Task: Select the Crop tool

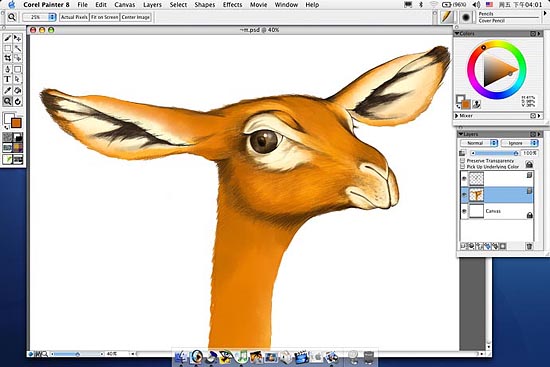Action: click(x=8, y=58)
